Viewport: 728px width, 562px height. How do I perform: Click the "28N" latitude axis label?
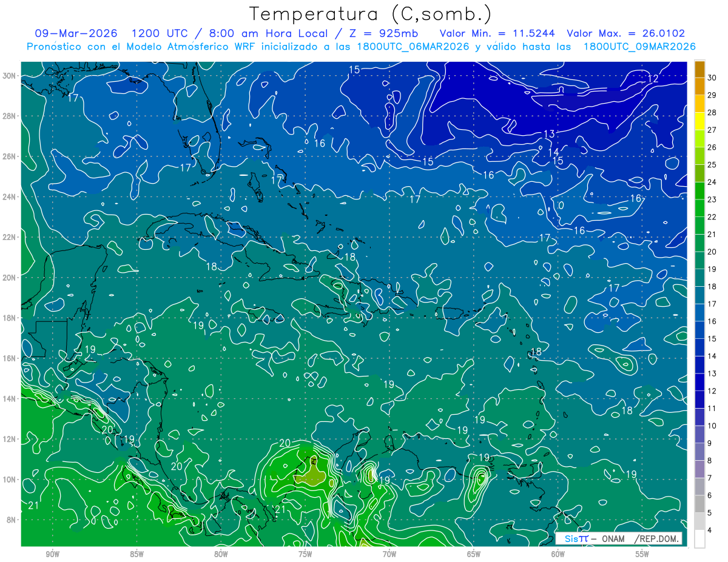[10, 116]
